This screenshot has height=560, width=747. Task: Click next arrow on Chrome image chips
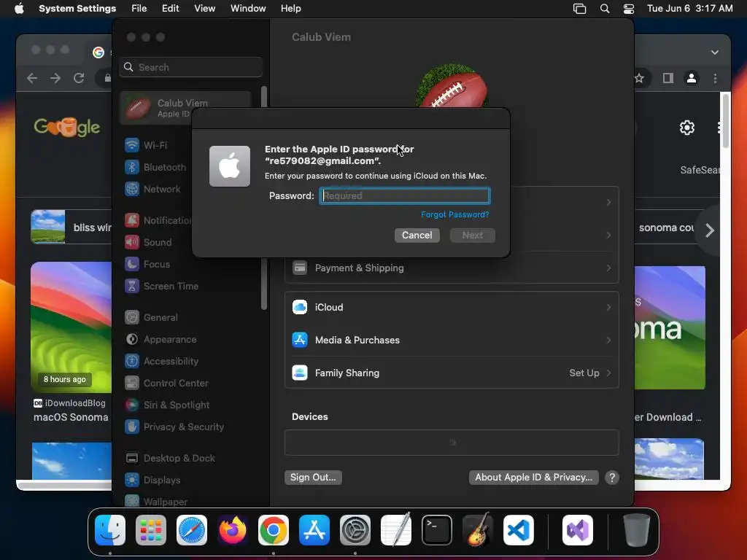tap(709, 230)
